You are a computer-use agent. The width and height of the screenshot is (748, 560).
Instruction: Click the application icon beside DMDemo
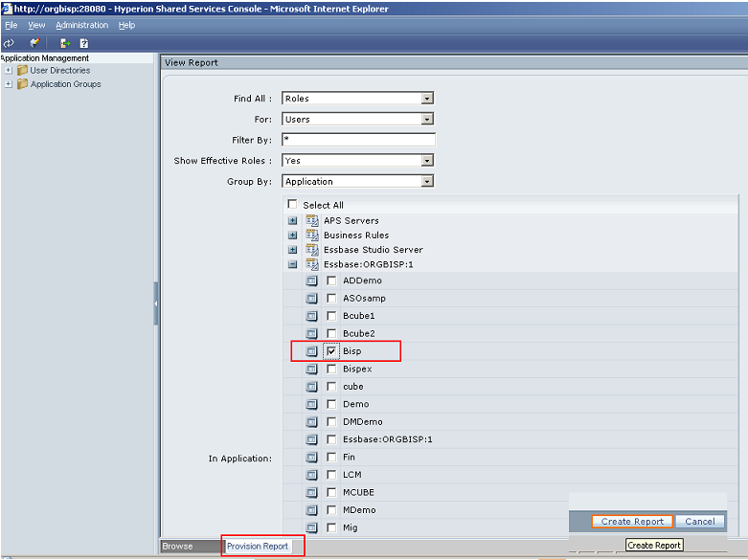click(x=311, y=421)
